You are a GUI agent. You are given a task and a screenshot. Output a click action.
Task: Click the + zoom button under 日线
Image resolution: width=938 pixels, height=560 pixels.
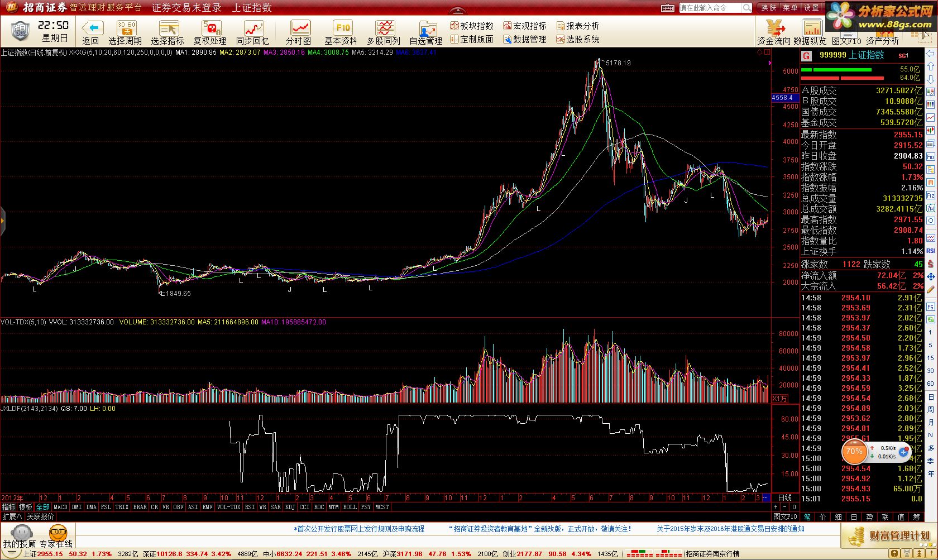pyautogui.click(x=777, y=507)
